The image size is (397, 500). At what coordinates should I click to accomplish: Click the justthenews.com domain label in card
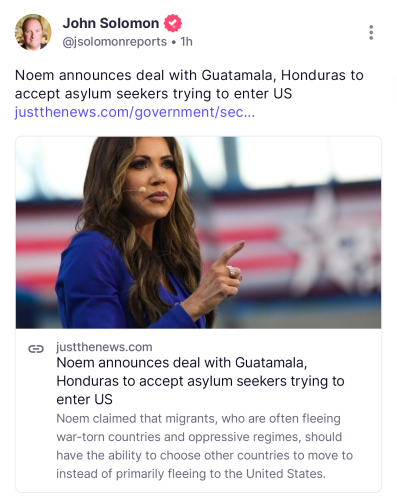104,347
